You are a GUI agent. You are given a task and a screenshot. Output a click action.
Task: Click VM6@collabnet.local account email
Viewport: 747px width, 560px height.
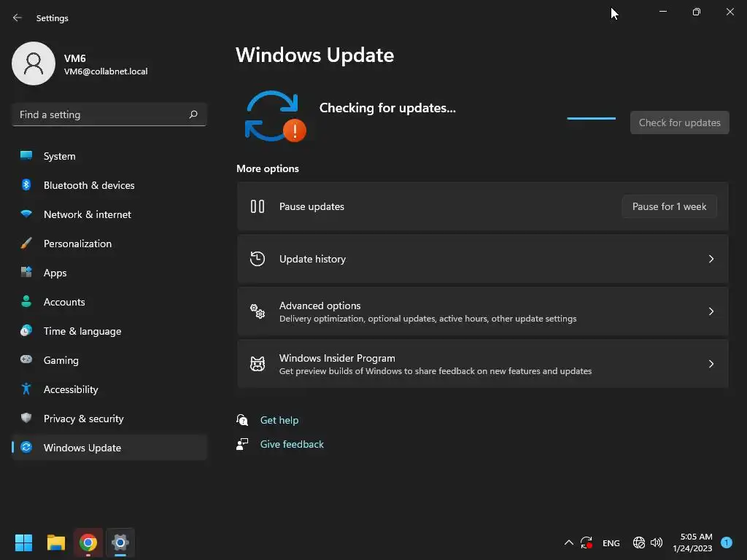[106, 71]
